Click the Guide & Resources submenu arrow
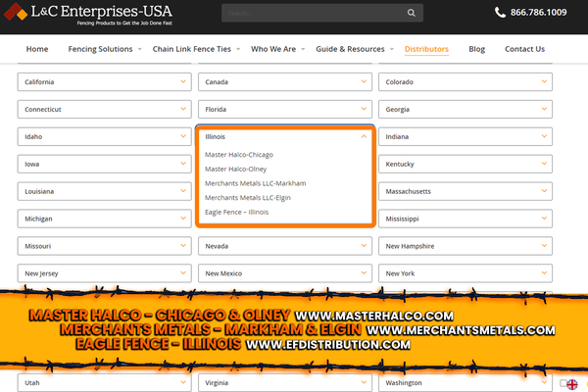Screen dimensions: 588x392 (x=391, y=49)
